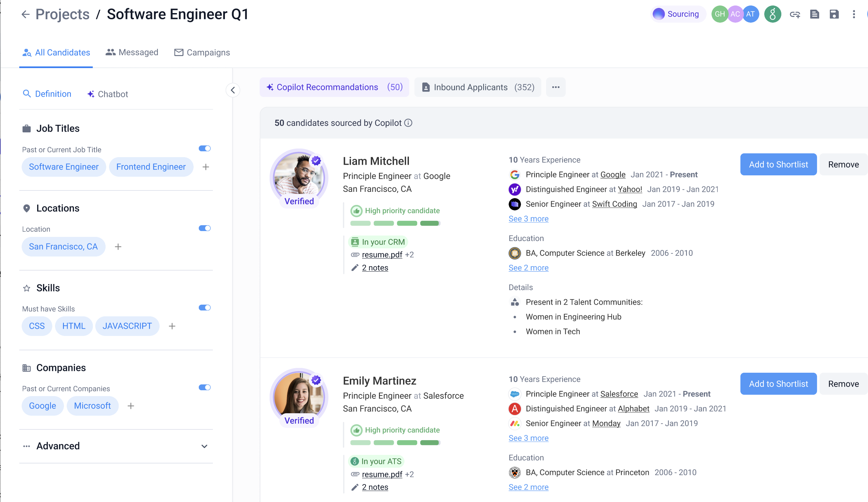The image size is (868, 502).
Task: Click the pencil icon next to Liam's 2 notes
Action: pyautogui.click(x=355, y=268)
